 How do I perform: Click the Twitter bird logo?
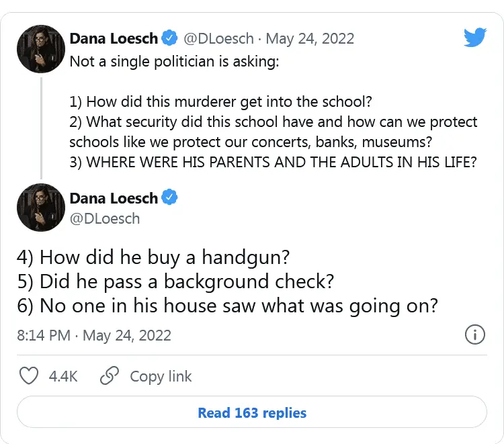point(474,38)
